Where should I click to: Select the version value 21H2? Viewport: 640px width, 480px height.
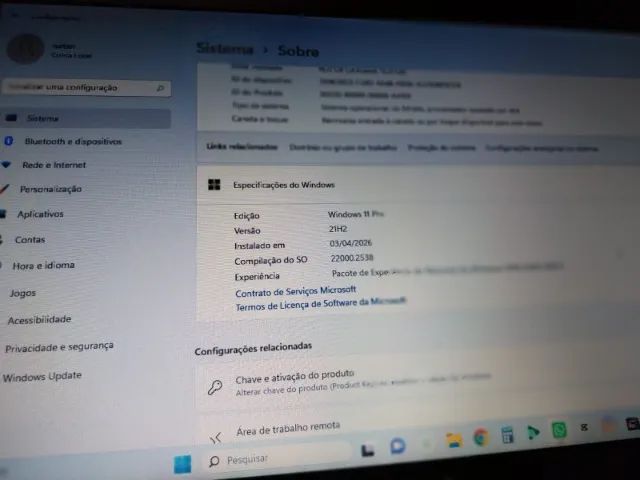(338, 229)
